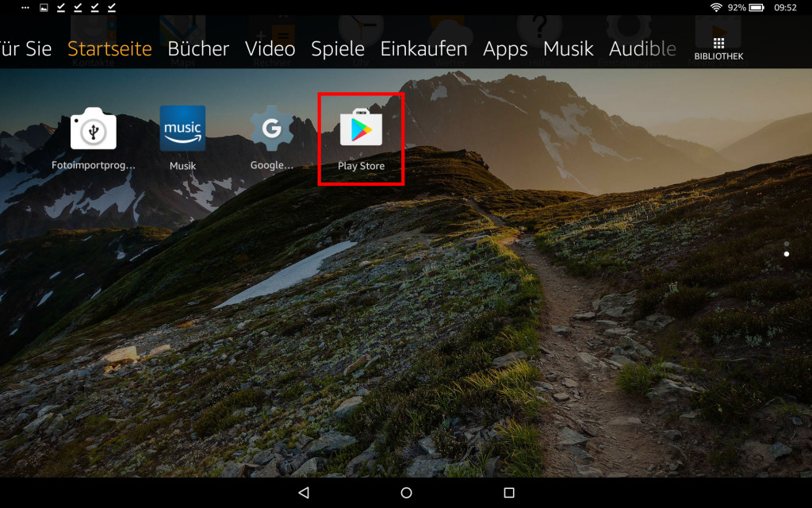Tap the back triangle navigation button
The width and height of the screenshot is (812, 508).
pyautogui.click(x=304, y=493)
